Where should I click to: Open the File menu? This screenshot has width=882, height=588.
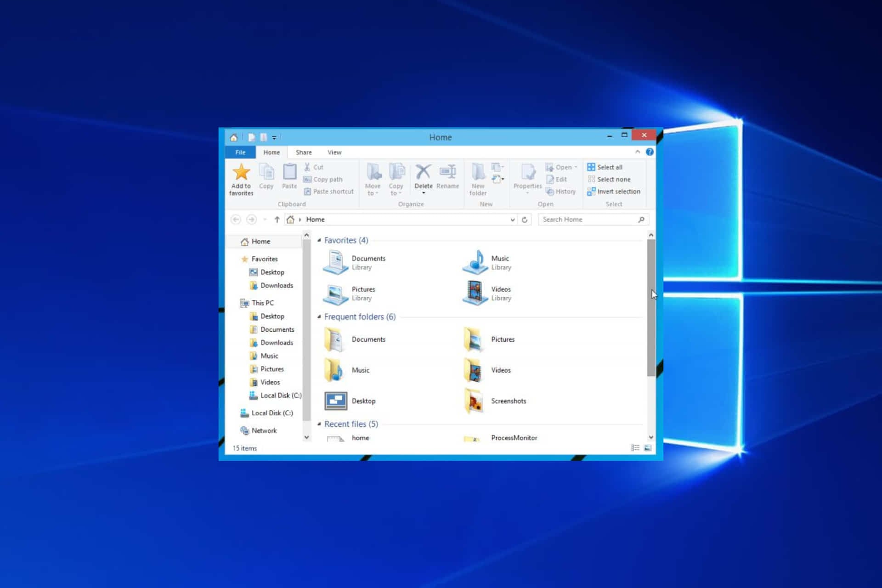point(240,152)
